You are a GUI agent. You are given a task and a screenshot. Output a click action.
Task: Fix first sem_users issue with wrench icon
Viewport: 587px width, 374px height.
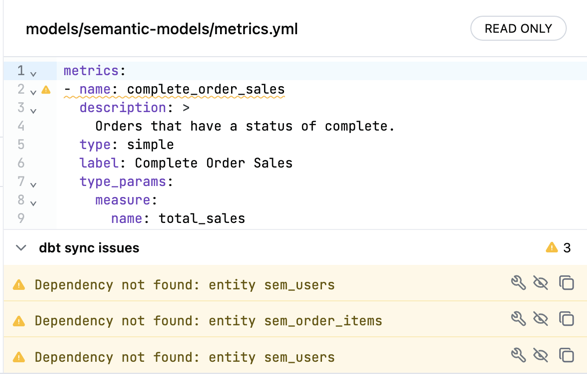pos(518,283)
